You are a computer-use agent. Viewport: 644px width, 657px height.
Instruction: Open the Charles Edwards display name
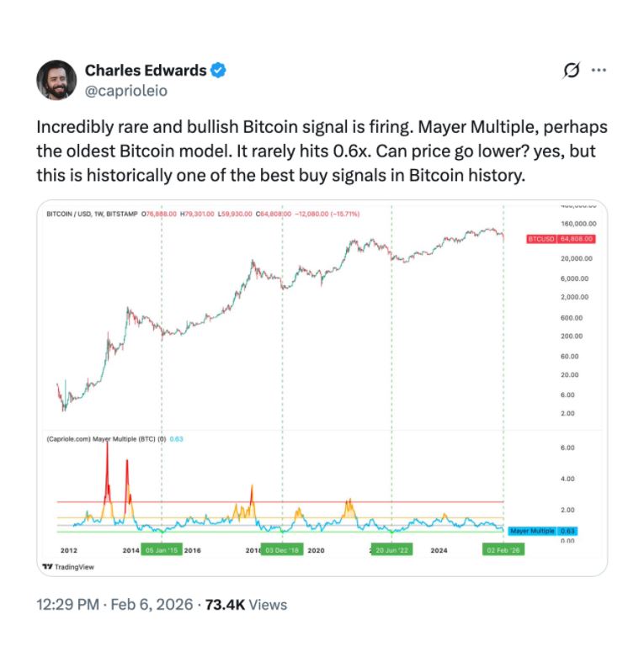146,71
